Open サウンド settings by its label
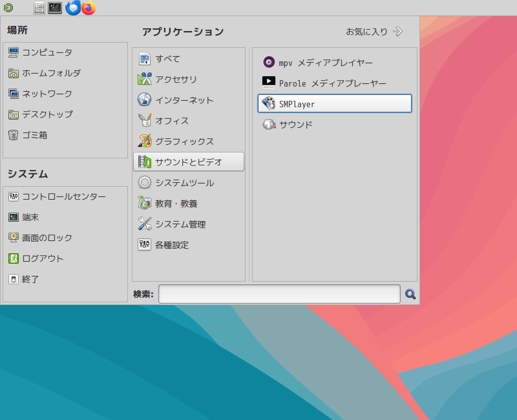This screenshot has height=420, width=517. click(296, 125)
